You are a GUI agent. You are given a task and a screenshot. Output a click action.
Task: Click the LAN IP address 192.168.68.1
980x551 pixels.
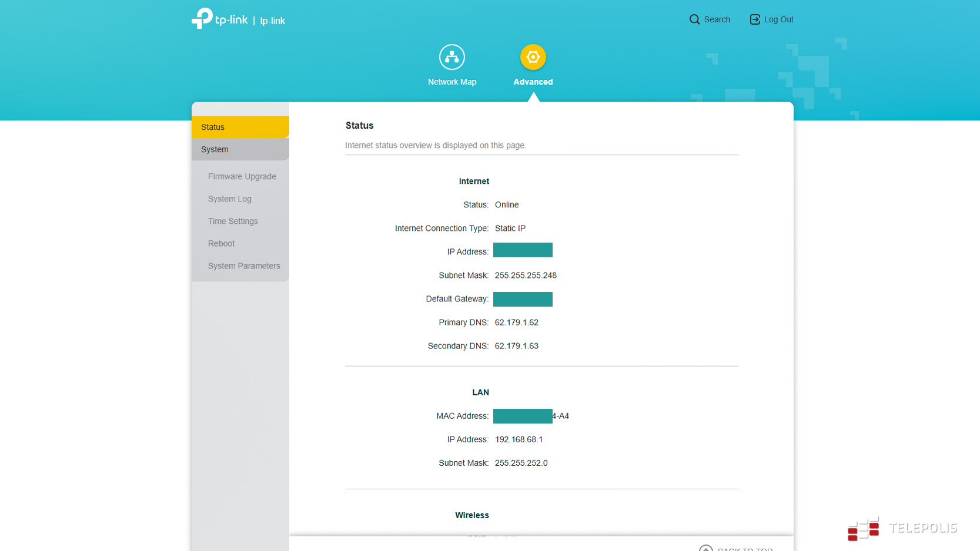click(519, 439)
